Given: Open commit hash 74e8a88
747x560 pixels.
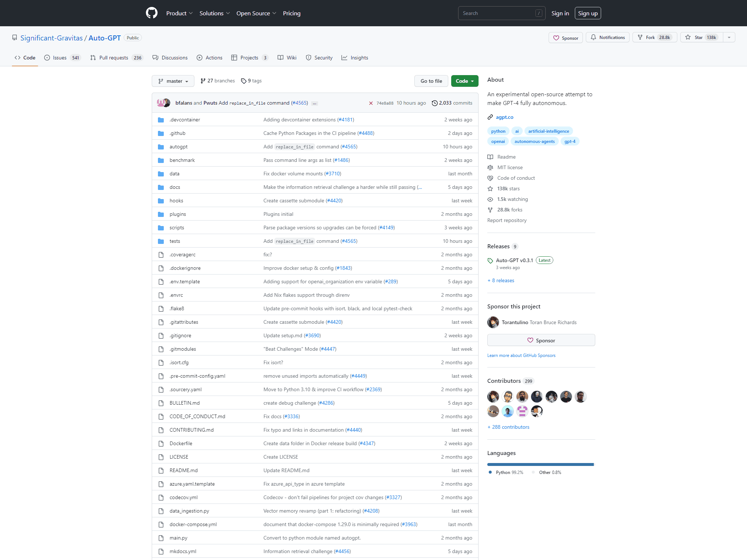Looking at the screenshot, I should tap(385, 103).
